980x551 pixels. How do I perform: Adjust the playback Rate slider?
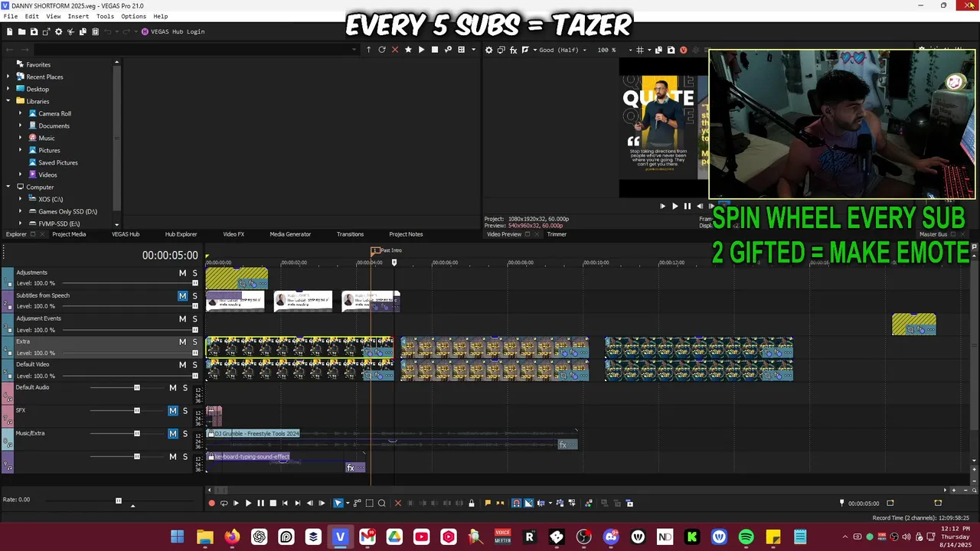click(x=118, y=500)
